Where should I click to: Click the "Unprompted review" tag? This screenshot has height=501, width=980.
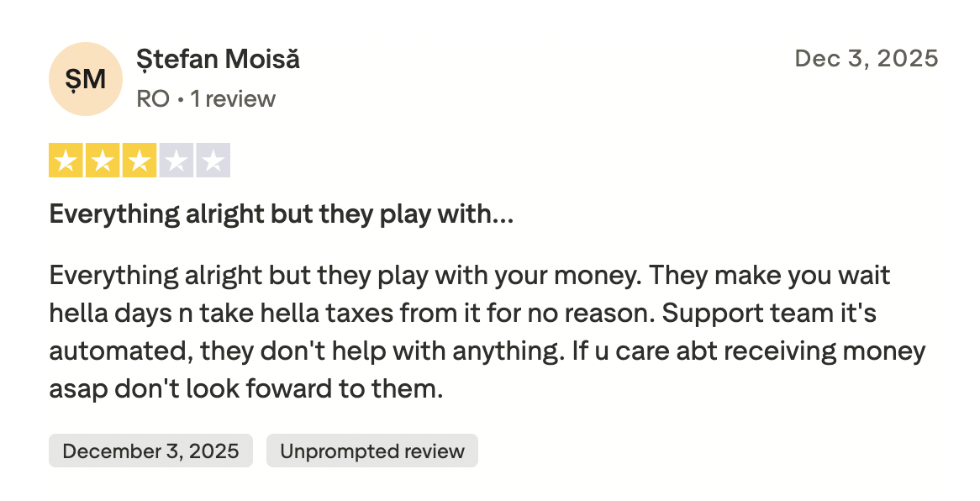371,451
